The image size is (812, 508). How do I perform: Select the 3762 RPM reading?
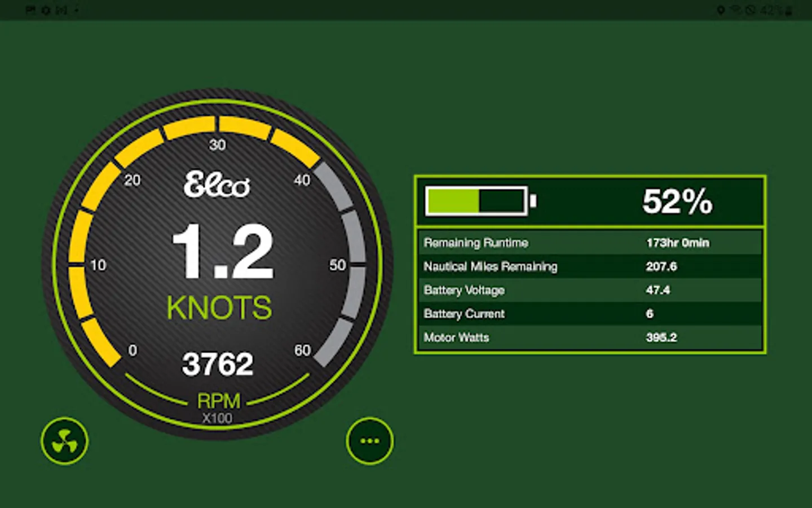[x=218, y=364]
